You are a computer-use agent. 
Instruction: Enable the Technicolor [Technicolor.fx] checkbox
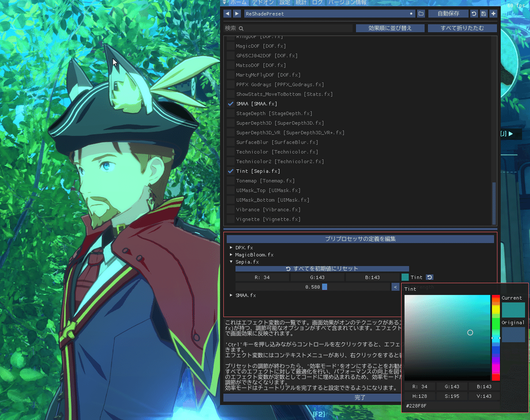[231, 152]
